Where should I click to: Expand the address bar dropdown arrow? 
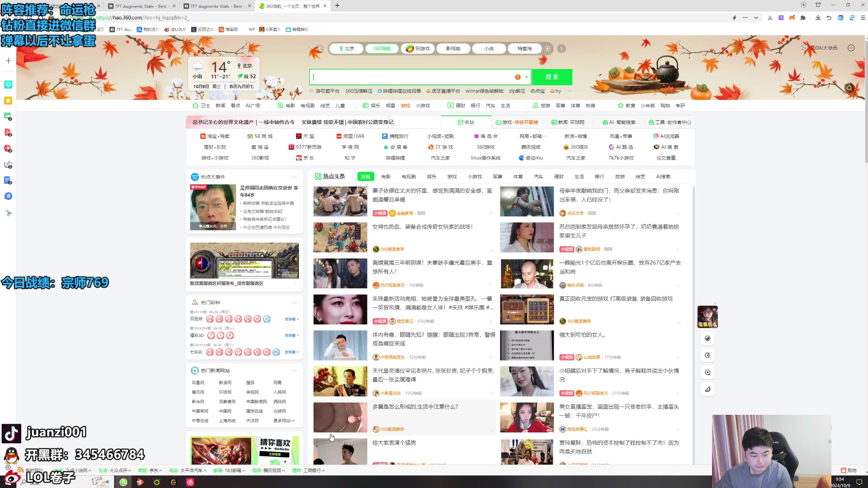click(756, 18)
